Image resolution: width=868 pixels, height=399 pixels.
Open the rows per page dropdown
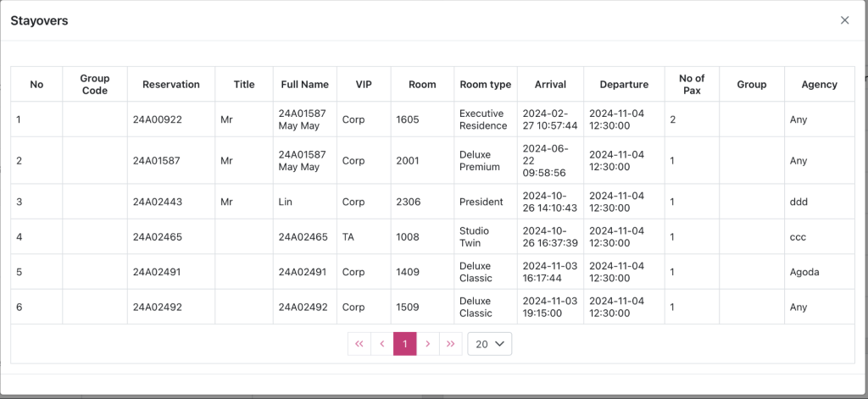(x=490, y=344)
